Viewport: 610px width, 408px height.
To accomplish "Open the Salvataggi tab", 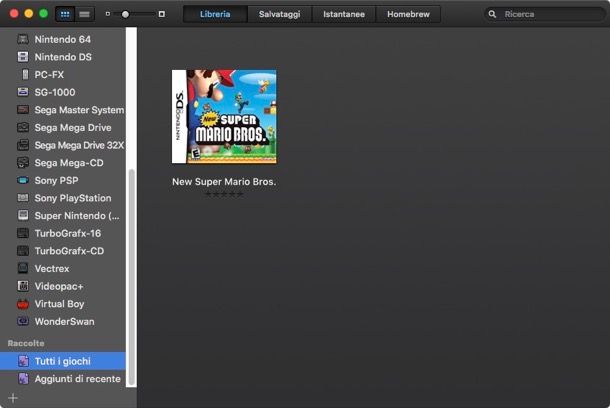I will (x=279, y=14).
